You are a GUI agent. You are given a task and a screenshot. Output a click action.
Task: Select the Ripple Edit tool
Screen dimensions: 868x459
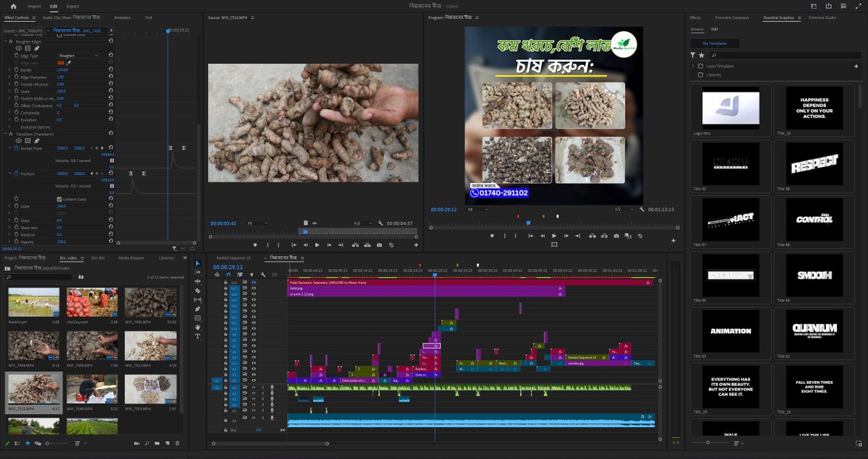pyautogui.click(x=197, y=281)
